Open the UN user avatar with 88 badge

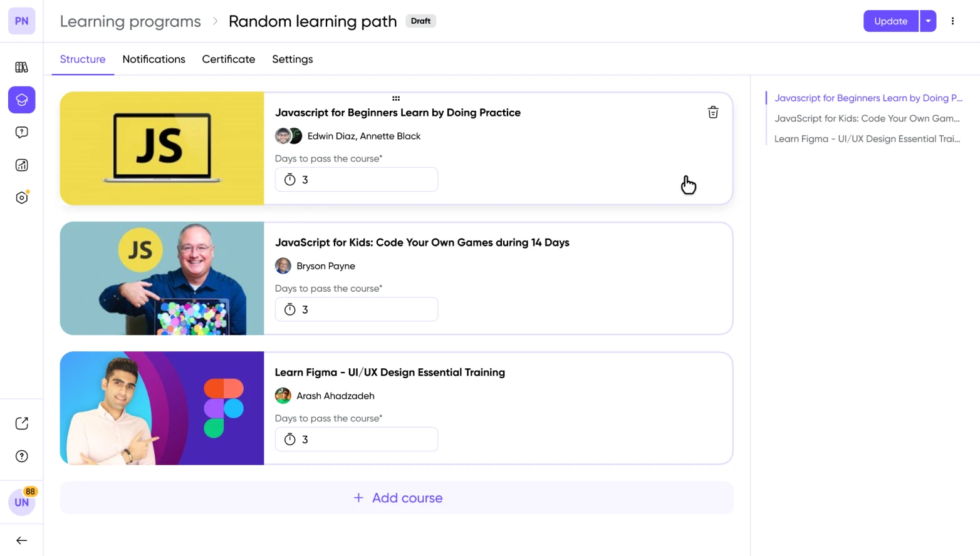click(21, 502)
